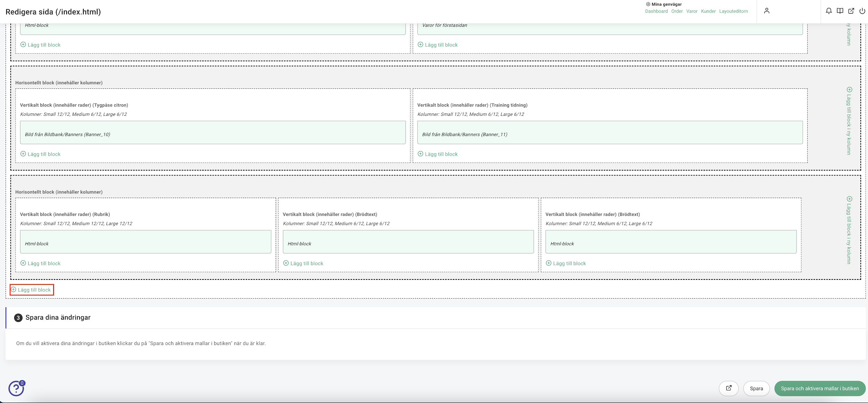
Task: Open the Html-block in right Brödtext column
Action: pyautogui.click(x=671, y=242)
